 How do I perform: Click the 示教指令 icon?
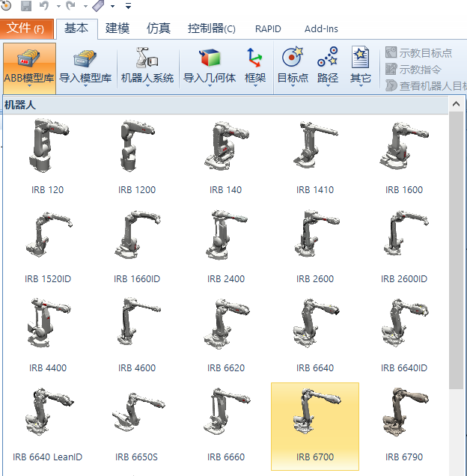[391, 69]
